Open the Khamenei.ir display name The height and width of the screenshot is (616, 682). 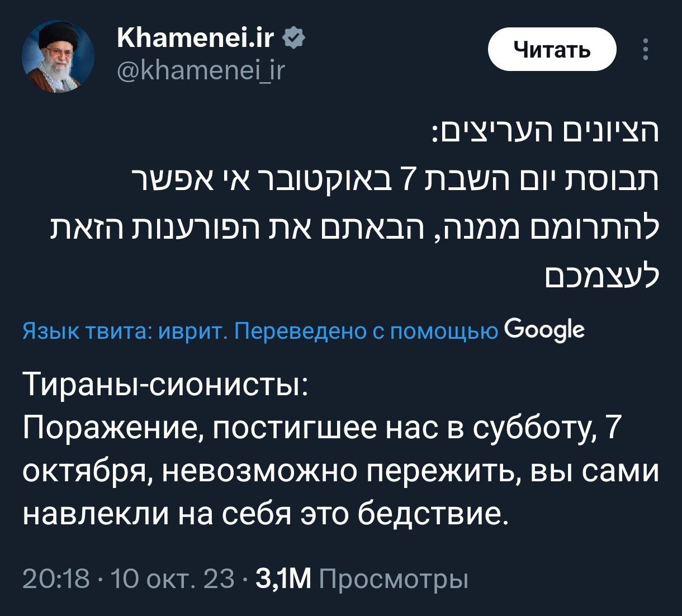[x=195, y=39]
